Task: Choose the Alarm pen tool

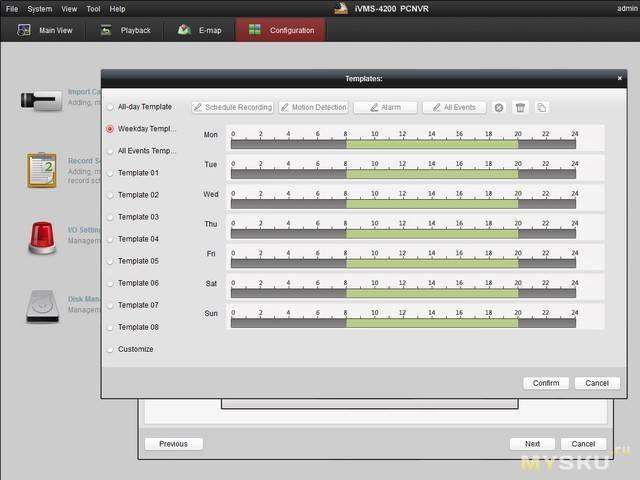Action: pos(385,107)
